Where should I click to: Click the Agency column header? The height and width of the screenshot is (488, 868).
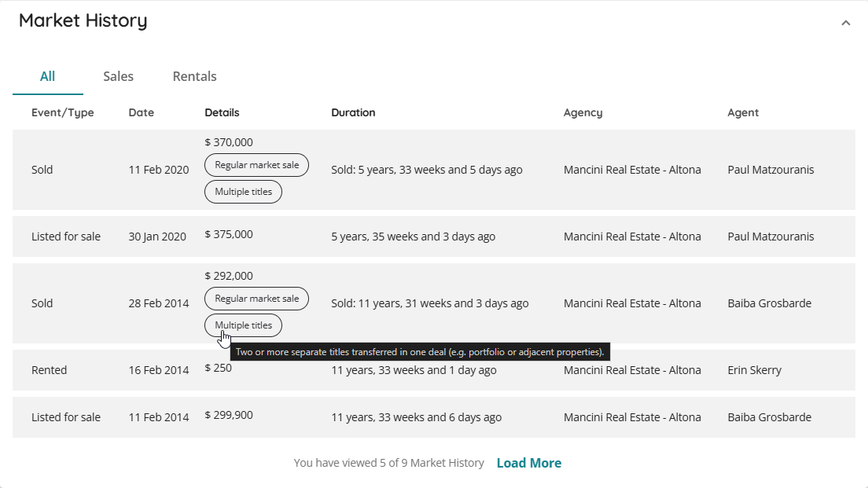[583, 112]
